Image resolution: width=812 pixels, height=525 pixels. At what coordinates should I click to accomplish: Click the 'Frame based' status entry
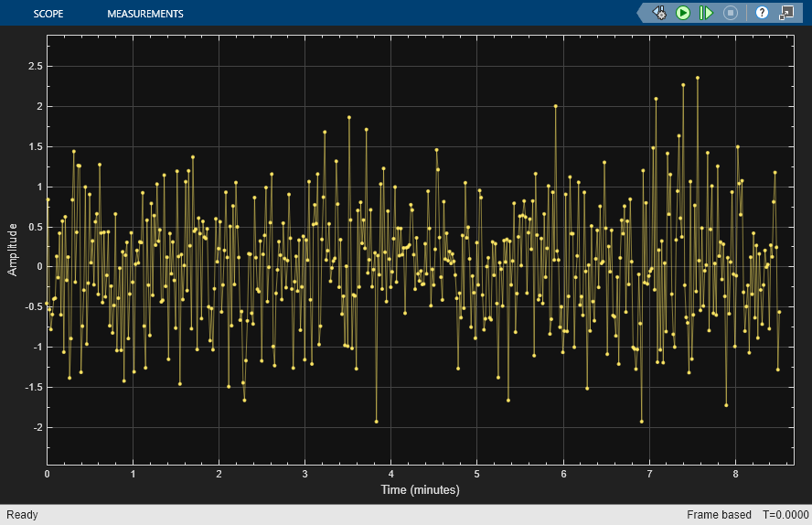[719, 515]
